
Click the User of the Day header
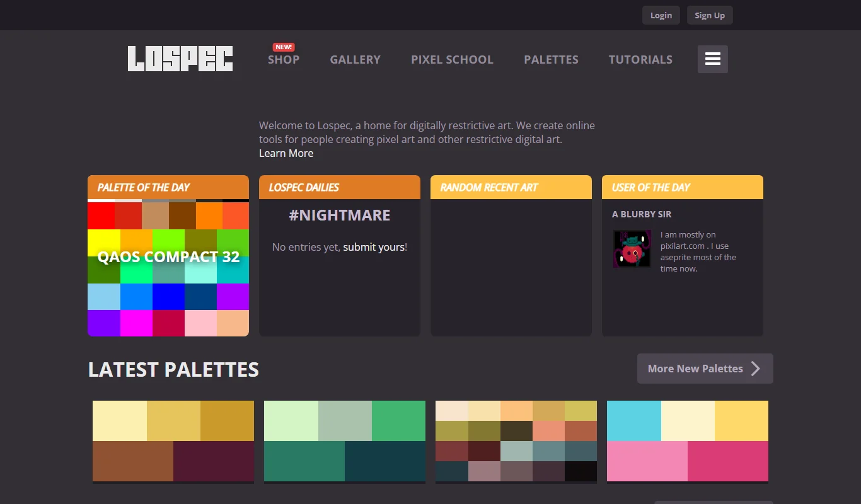[683, 187]
